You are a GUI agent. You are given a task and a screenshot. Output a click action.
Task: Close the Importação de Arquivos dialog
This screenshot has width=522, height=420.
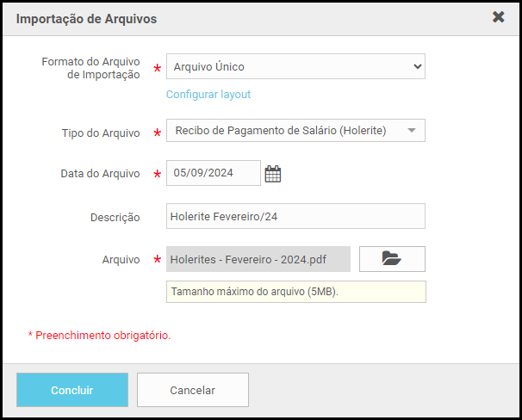tap(498, 17)
